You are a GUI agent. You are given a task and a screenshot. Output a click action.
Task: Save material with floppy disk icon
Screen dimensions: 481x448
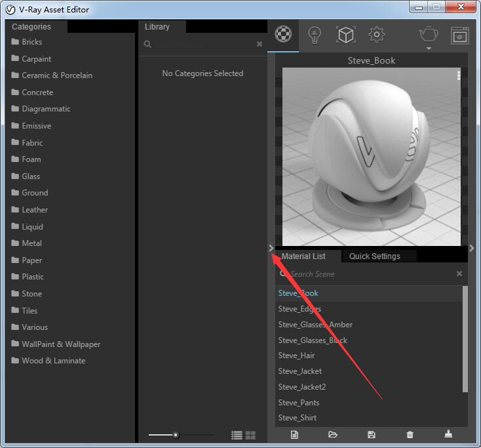pyautogui.click(x=371, y=434)
